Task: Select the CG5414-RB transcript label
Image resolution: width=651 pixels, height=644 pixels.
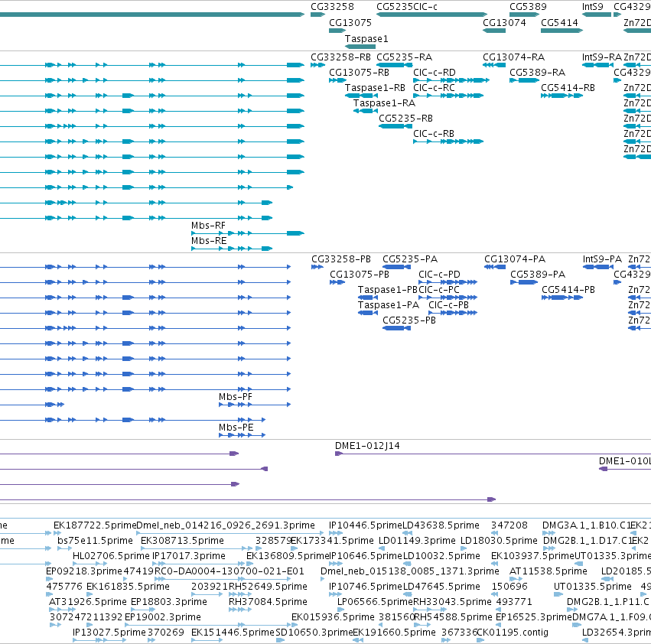Action: click(568, 88)
